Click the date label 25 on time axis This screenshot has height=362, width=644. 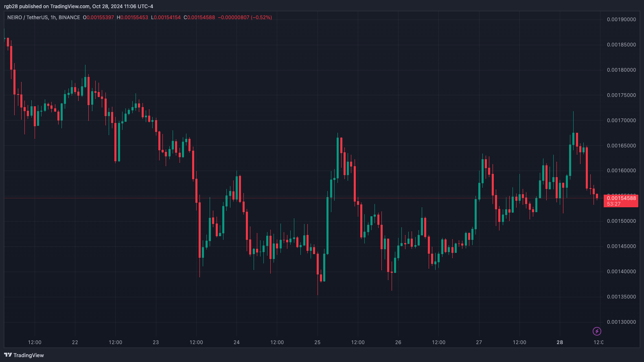pyautogui.click(x=318, y=342)
